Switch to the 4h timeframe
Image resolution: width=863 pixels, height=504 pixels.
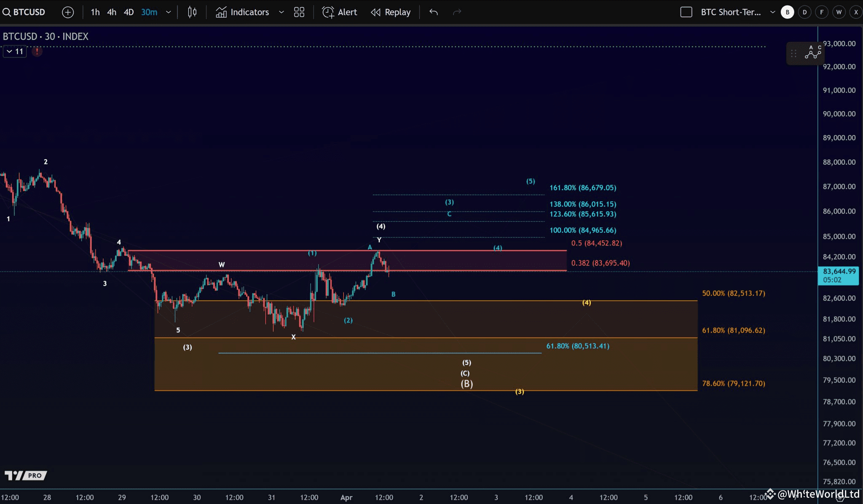(112, 12)
